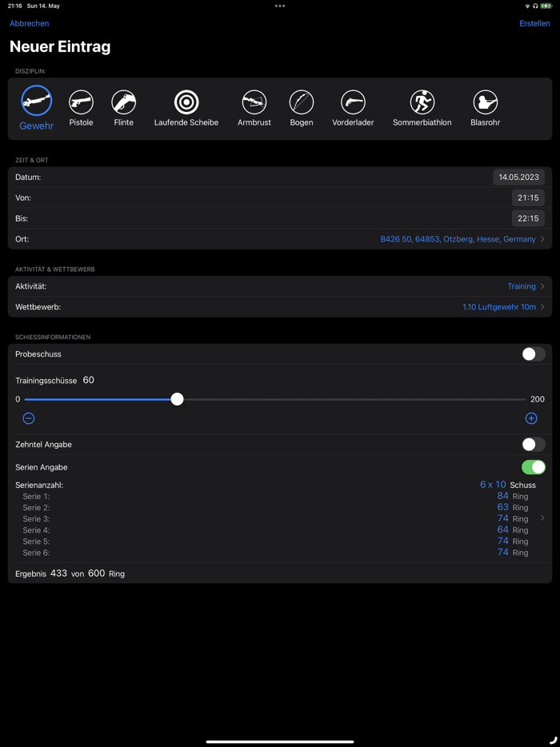Choose the Blasrohr discipline icon
The image size is (560, 747).
[x=485, y=102]
